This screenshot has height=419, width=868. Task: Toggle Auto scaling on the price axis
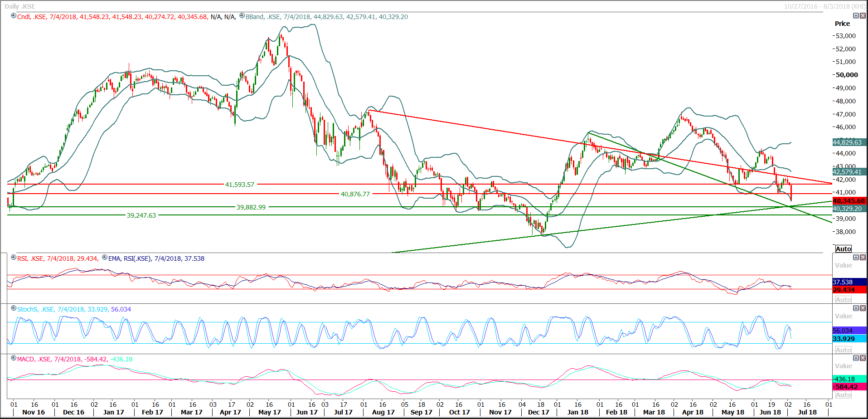(x=843, y=249)
